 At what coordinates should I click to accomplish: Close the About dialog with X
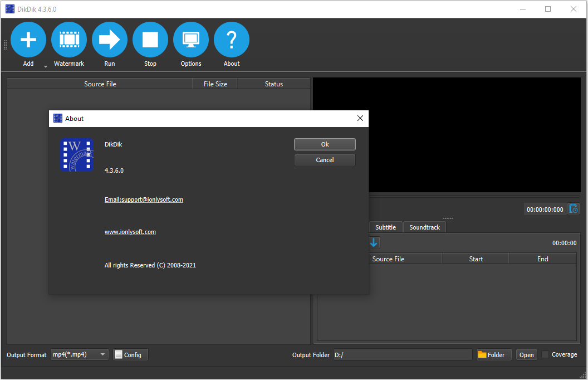[360, 119]
